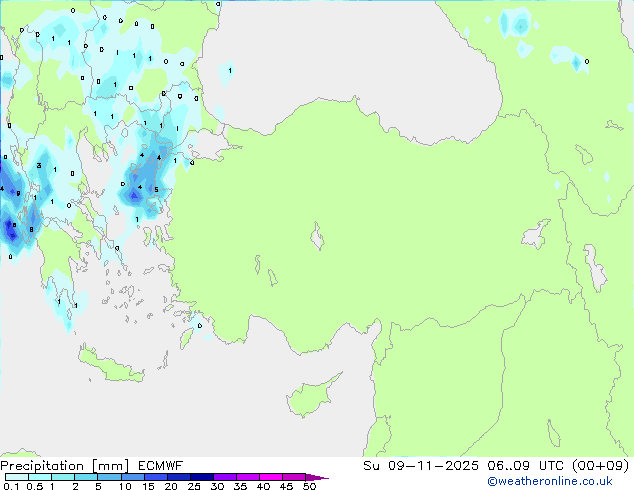Select the 45–50 mm legend color swatch
Image resolution: width=634 pixels, height=490 pixels.
tap(294, 477)
